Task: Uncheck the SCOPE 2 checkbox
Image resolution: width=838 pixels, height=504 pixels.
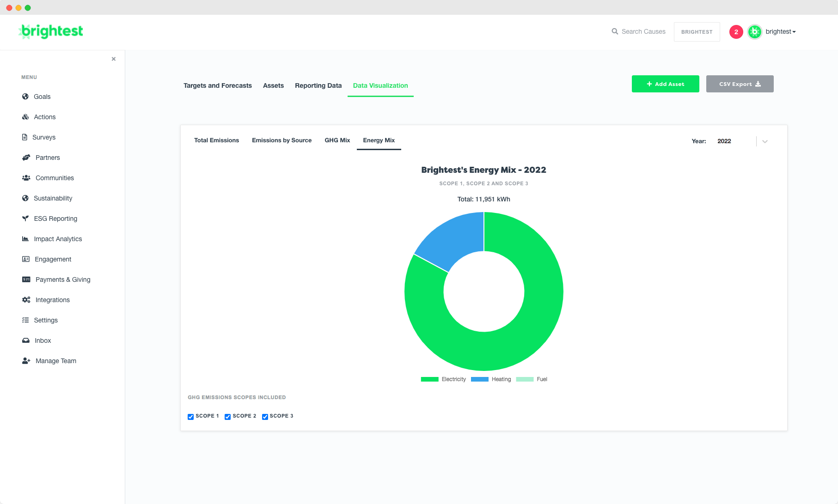Action: point(227,417)
